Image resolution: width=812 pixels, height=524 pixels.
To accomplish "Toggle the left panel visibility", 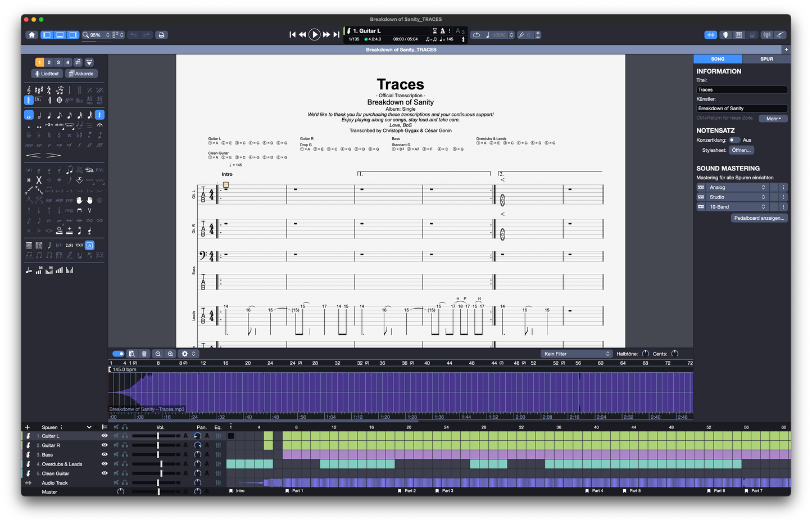I will [x=47, y=35].
